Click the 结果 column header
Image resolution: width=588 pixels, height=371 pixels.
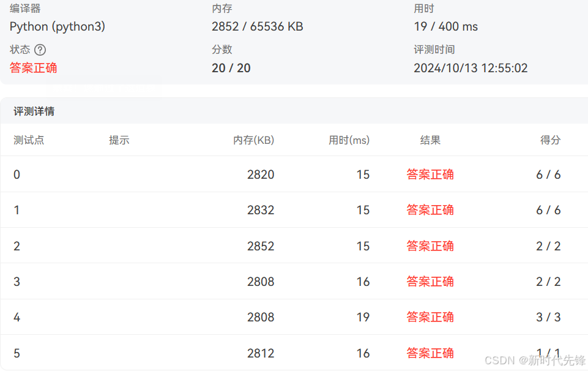[x=431, y=140]
